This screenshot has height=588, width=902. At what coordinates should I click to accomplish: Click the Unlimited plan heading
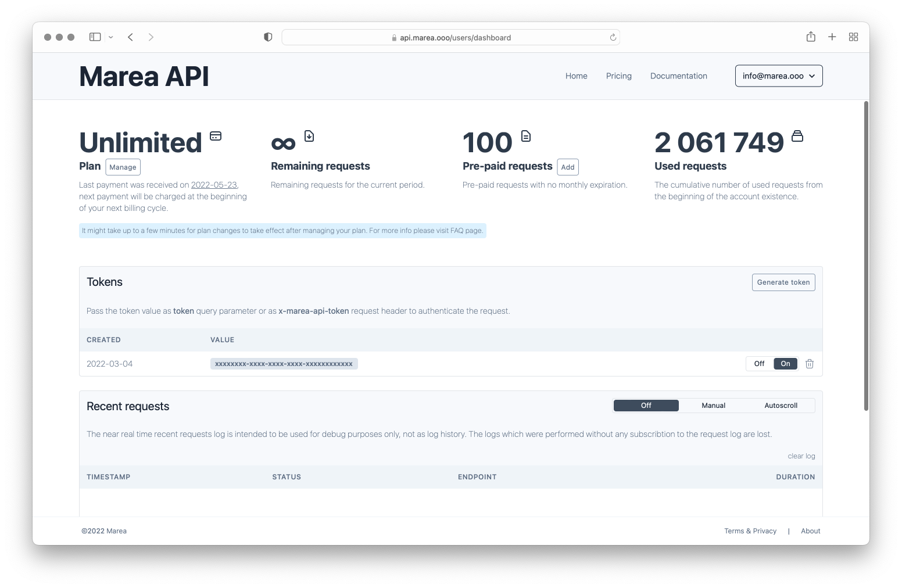(x=141, y=143)
